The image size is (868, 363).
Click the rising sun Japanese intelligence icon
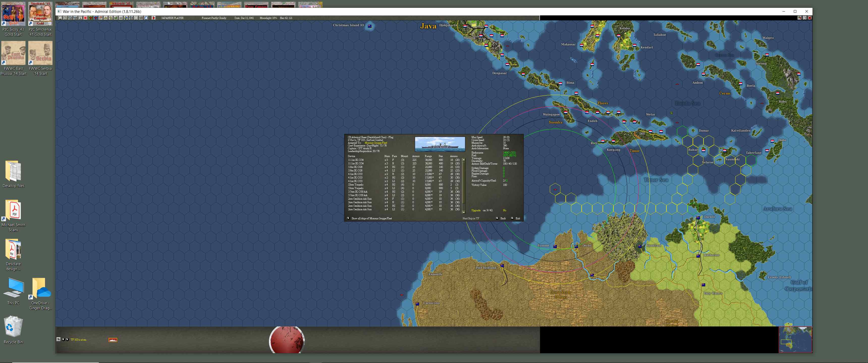pos(86,18)
